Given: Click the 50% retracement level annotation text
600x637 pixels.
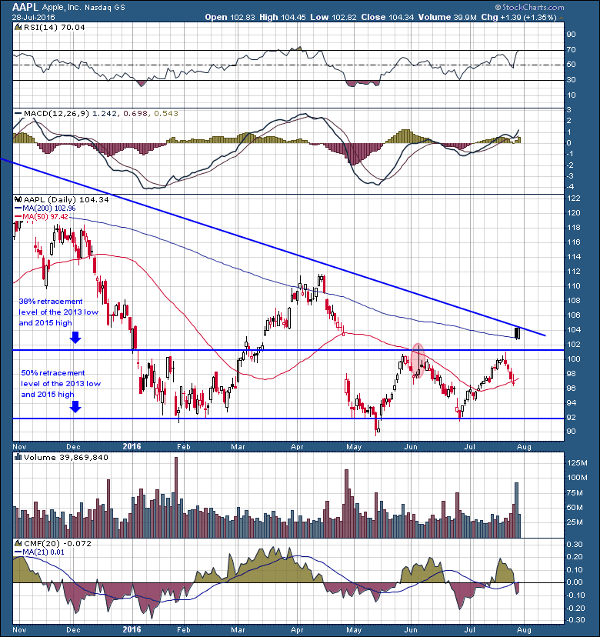Looking at the screenshot, I should 61,384.
